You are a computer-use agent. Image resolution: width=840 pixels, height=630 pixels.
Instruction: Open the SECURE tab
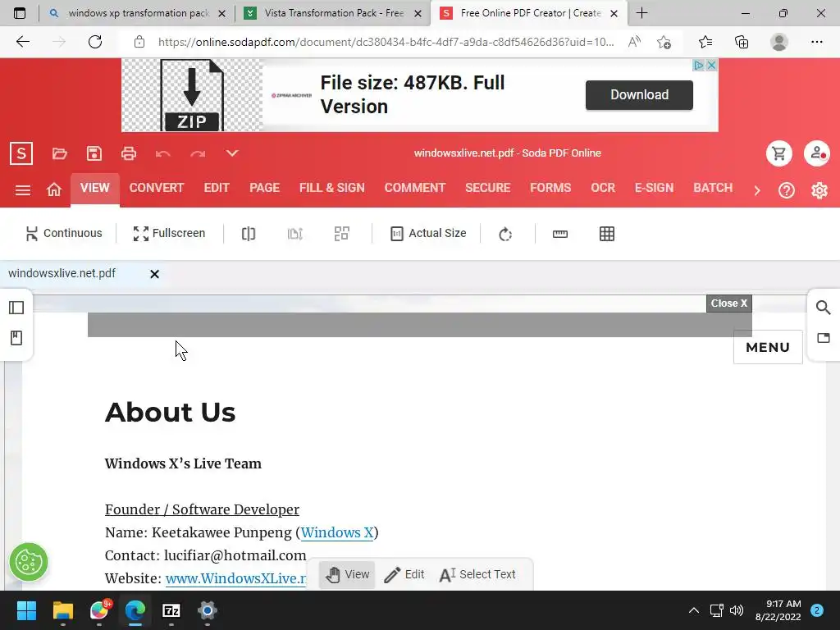click(488, 188)
